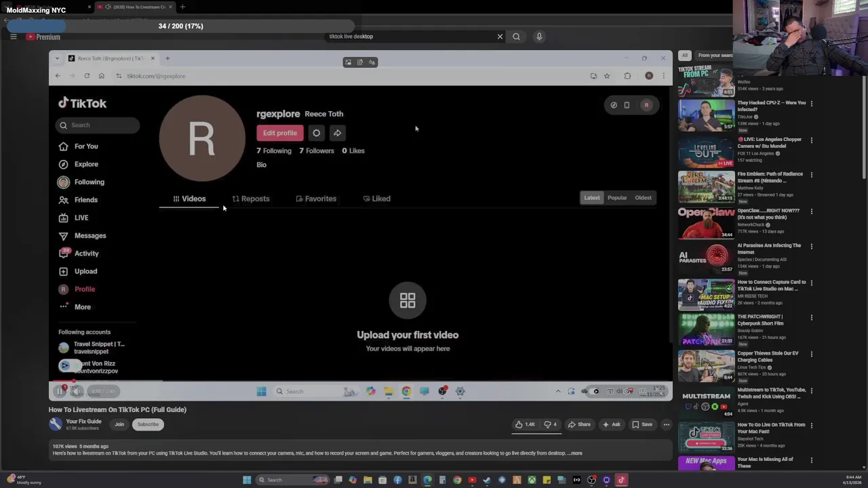Open 'Activity' in TikTok sidebar
The height and width of the screenshot is (488, 868).
(x=79, y=253)
